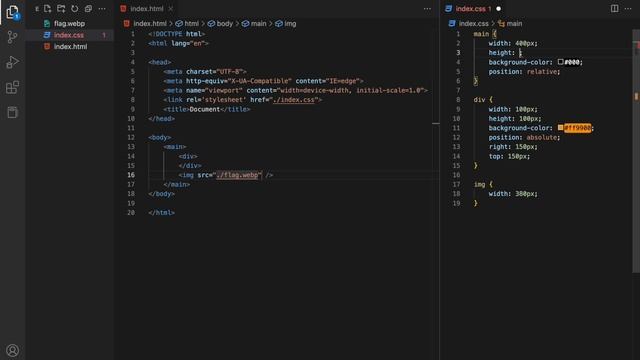Follow the ./flag.webp image source link

(238, 175)
